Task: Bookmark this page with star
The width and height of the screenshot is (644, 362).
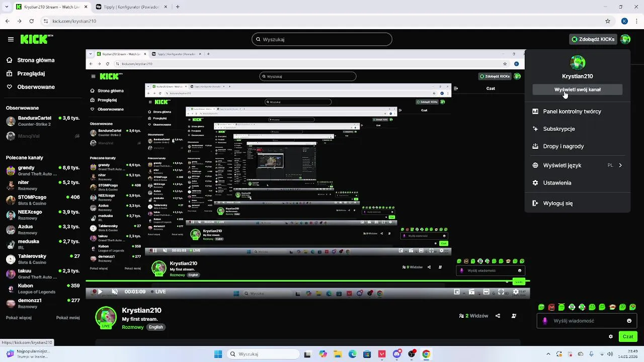Action: (x=608, y=21)
